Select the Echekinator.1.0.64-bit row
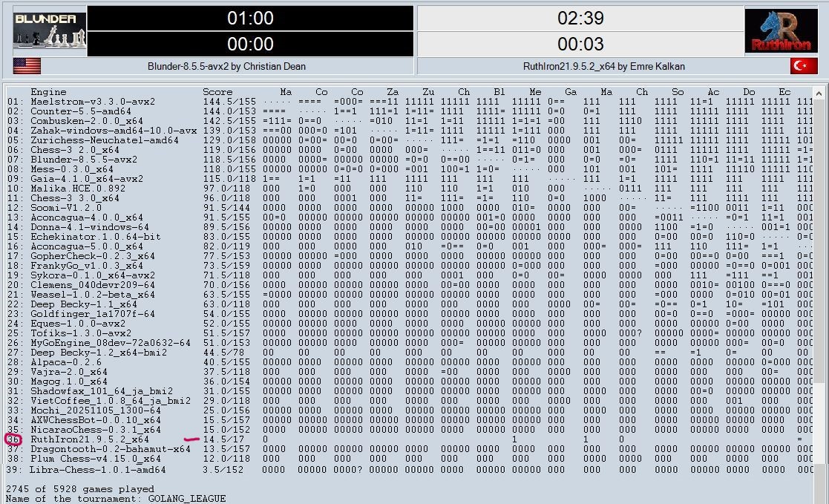This screenshot has width=829, height=504. [x=410, y=236]
